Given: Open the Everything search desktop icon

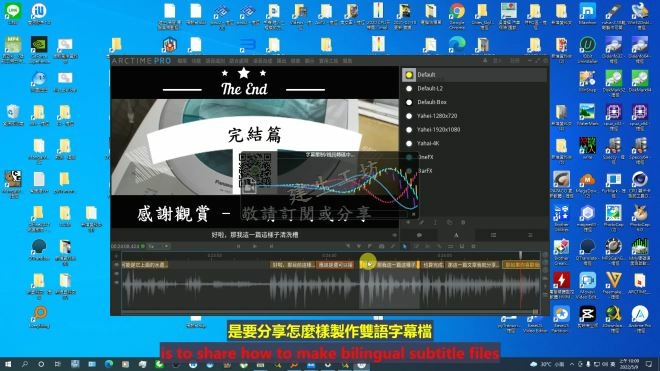Looking at the screenshot, I should (x=39, y=318).
